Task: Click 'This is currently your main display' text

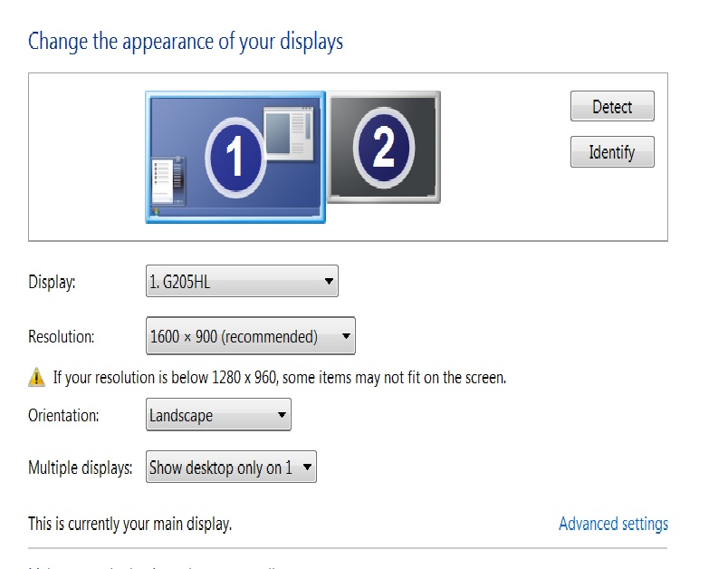Action: (129, 524)
